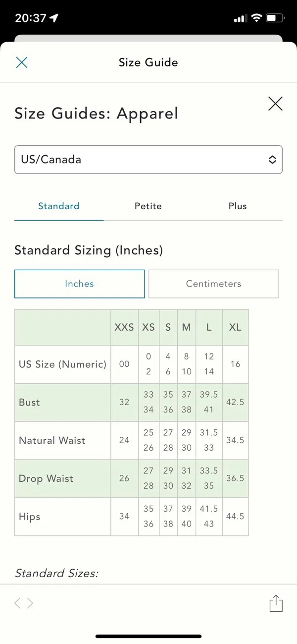The height and width of the screenshot is (644, 297).
Task: Tap the Wi-Fi icon in status bar
Action: coord(256,18)
